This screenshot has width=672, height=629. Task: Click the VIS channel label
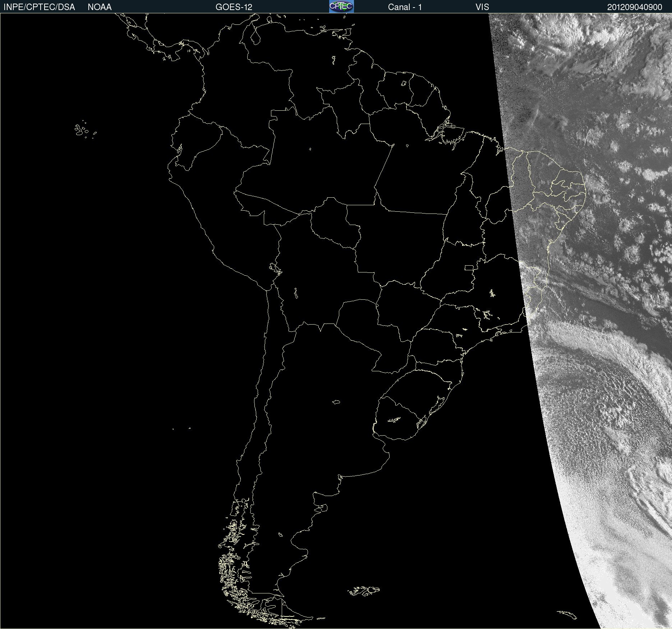[x=482, y=7]
